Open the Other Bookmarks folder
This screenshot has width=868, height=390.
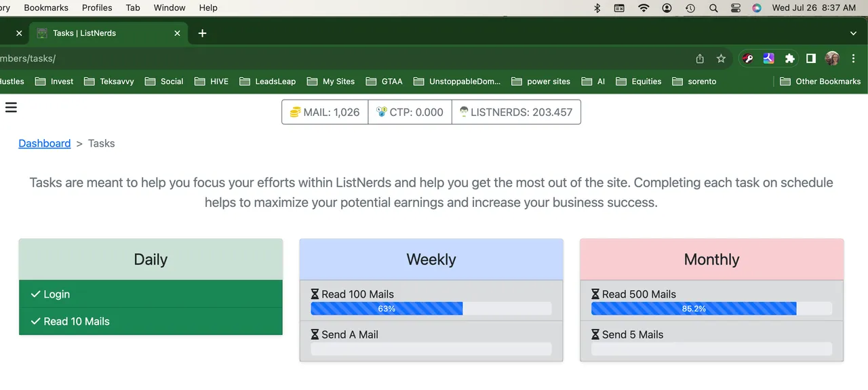[820, 81]
